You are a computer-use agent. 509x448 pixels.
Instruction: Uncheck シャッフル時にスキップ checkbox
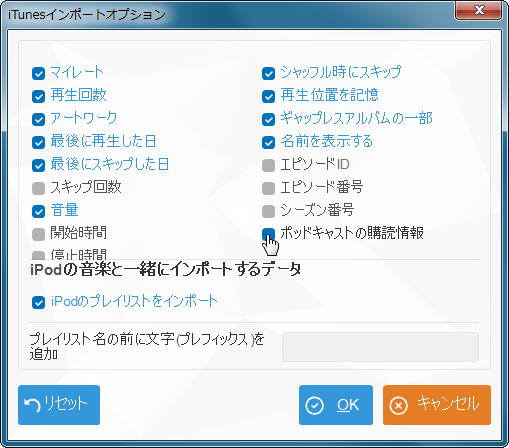tap(268, 74)
